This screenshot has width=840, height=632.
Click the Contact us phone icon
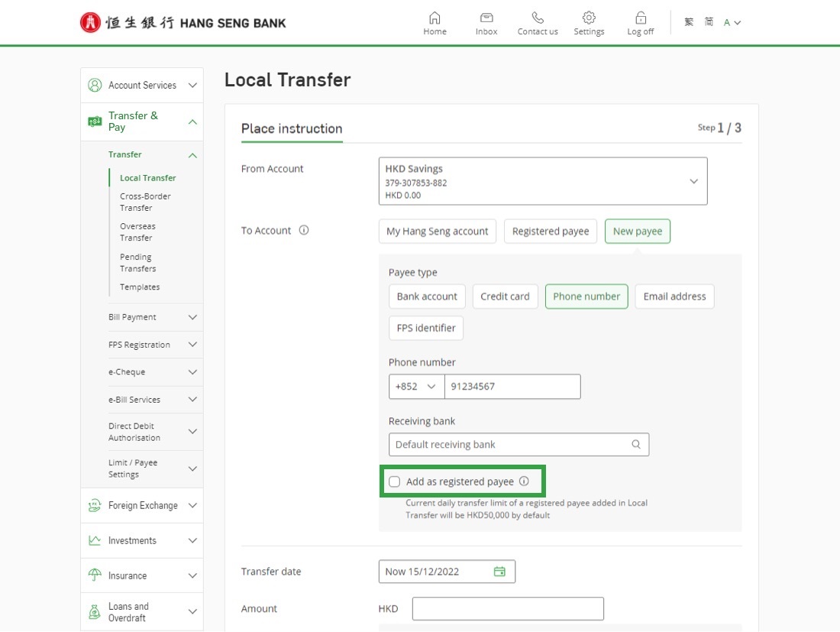point(538,18)
